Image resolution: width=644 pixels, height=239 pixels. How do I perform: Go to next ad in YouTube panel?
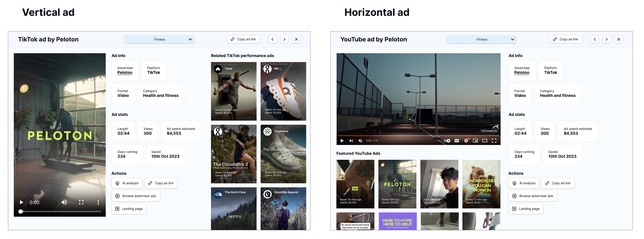607,39
